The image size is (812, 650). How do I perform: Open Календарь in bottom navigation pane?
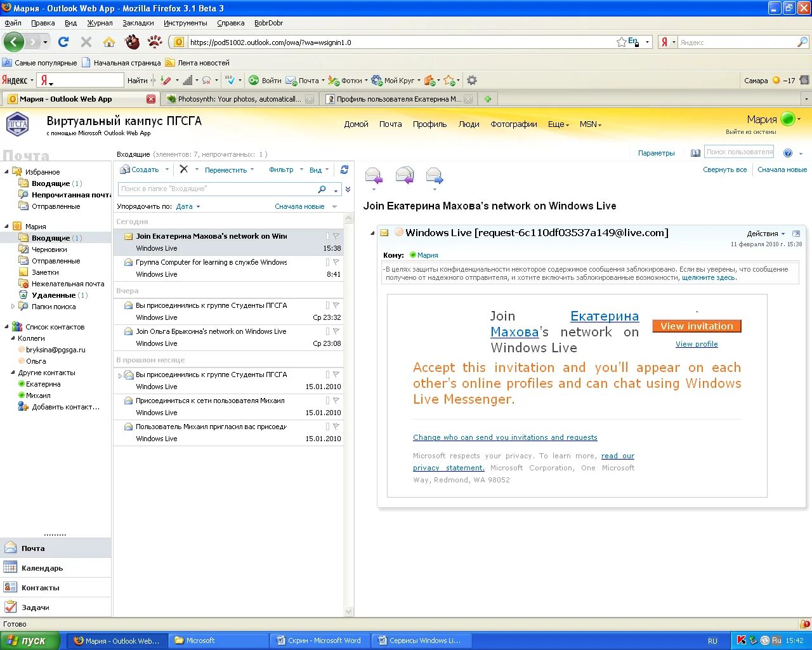tap(56, 568)
